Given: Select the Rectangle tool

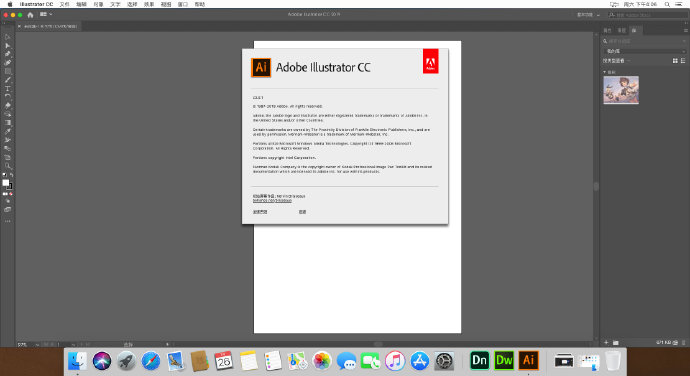Looking at the screenshot, I should click(x=7, y=71).
